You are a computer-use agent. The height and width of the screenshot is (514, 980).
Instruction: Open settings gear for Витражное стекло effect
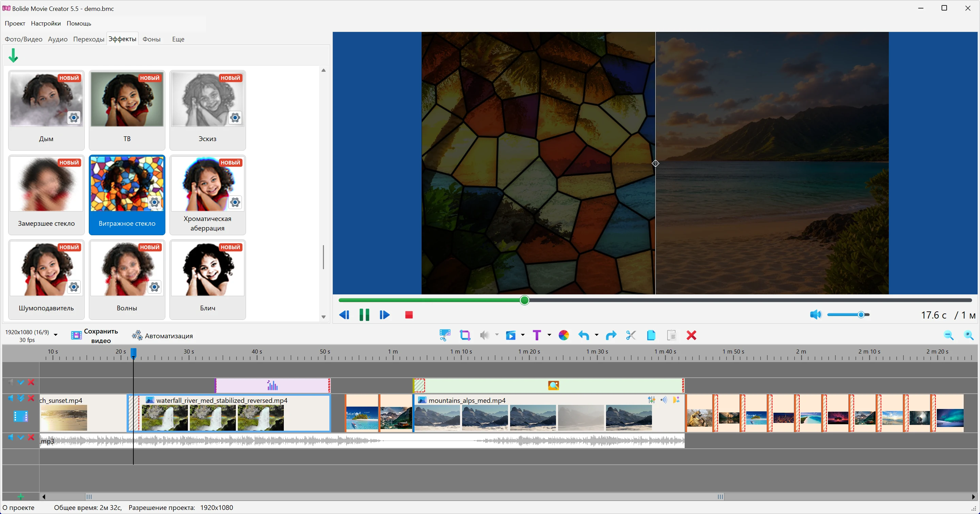click(x=154, y=202)
